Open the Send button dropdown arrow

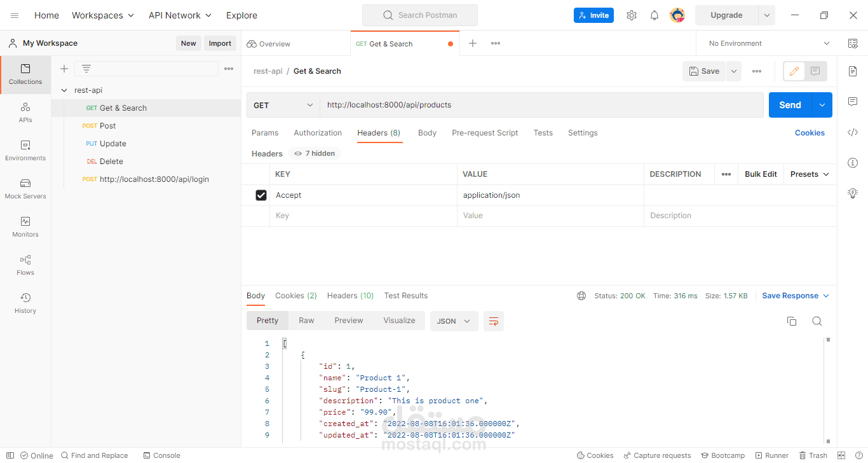click(x=822, y=105)
